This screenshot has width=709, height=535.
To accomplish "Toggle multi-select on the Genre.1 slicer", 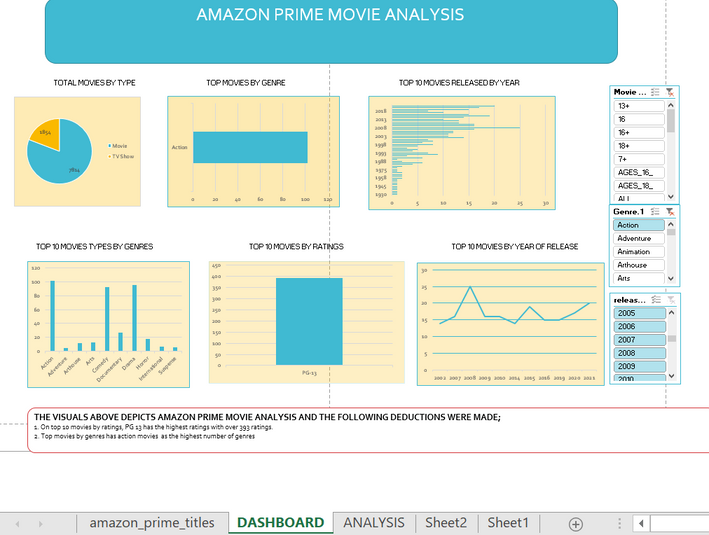I will (x=655, y=212).
